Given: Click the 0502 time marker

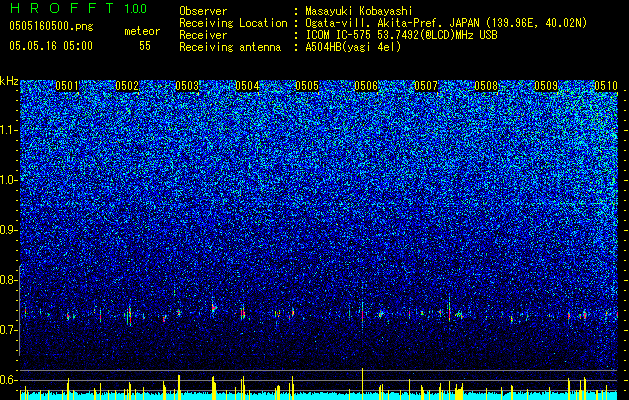Looking at the screenshot, I should click(x=127, y=86).
